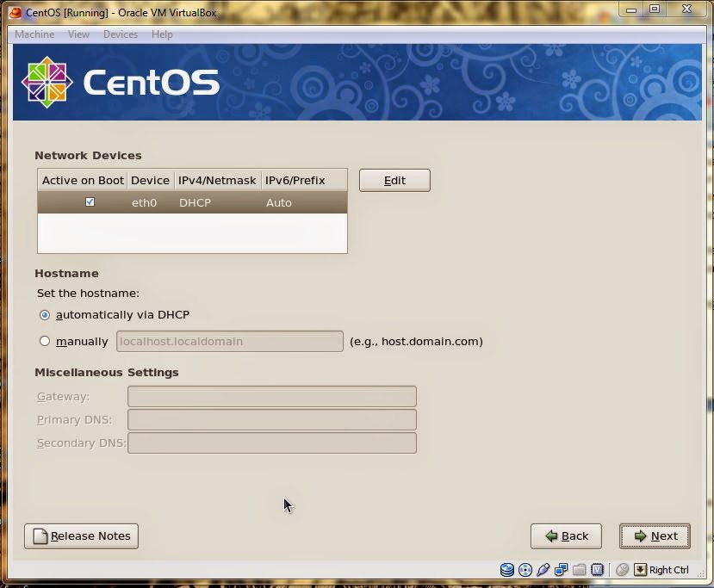The image size is (714, 588).
Task: Click the IPv4/Netmask column header
Action: point(217,181)
